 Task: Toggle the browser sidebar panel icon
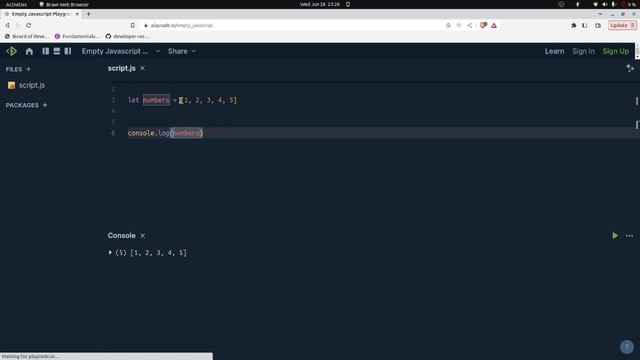[585, 25]
